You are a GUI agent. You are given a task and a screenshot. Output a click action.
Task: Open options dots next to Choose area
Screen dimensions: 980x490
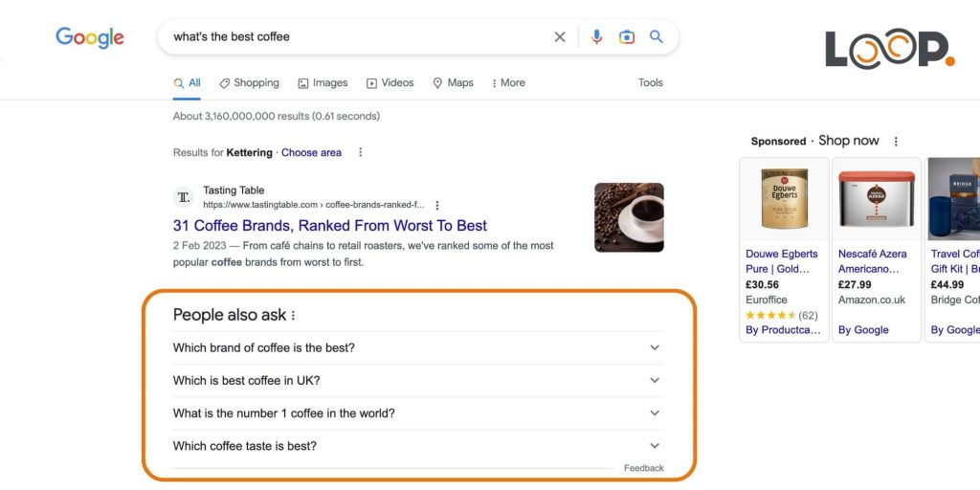360,152
